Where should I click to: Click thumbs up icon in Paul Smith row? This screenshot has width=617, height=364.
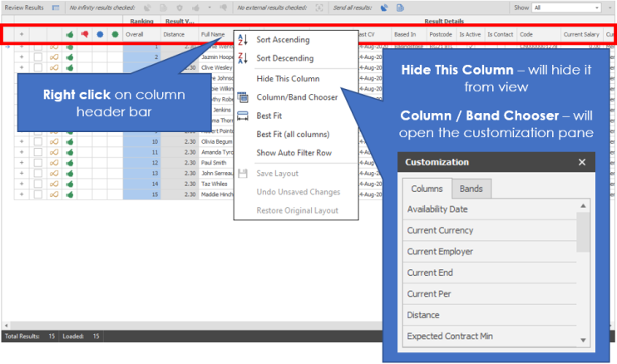click(70, 163)
